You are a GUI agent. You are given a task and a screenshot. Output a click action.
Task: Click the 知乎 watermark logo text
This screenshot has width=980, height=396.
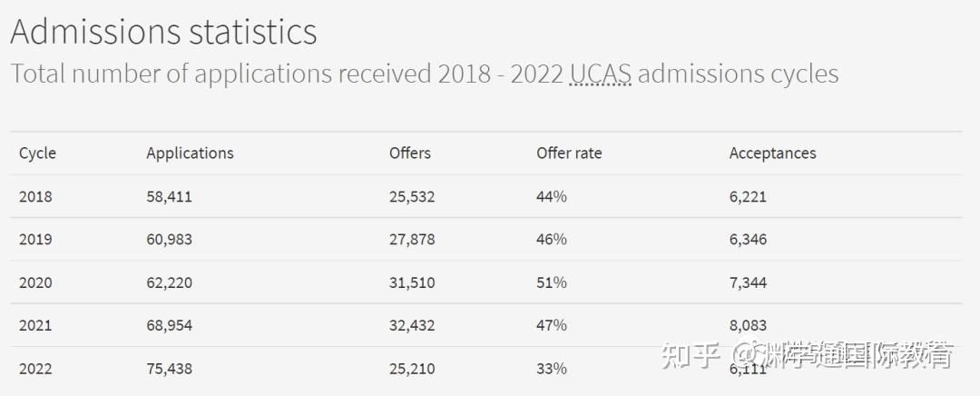[691, 355]
